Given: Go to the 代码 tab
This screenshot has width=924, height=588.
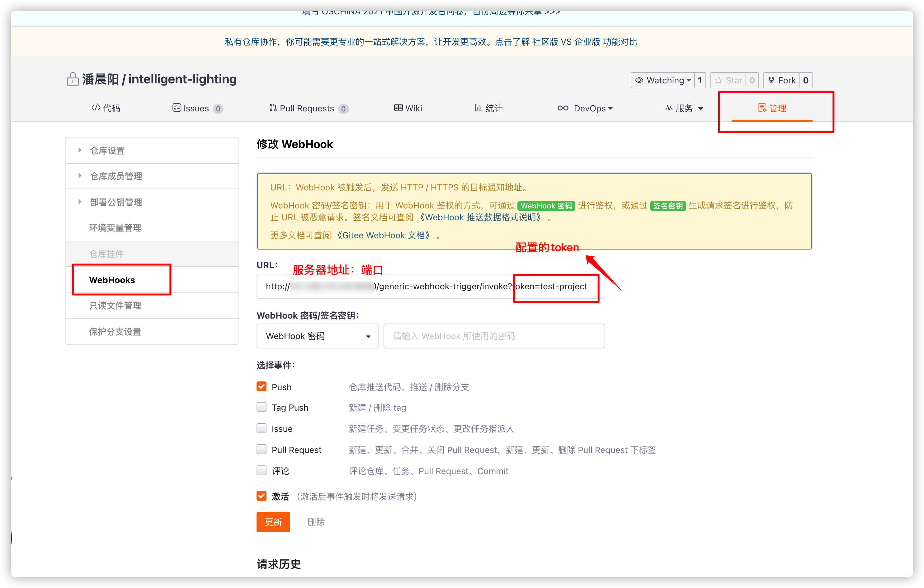Looking at the screenshot, I should click(x=111, y=108).
